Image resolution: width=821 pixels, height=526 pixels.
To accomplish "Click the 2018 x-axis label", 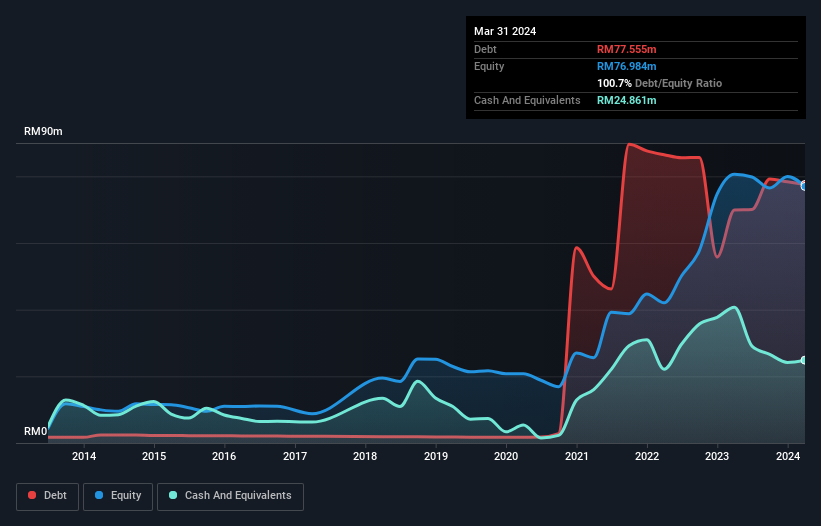I will [x=365, y=456].
